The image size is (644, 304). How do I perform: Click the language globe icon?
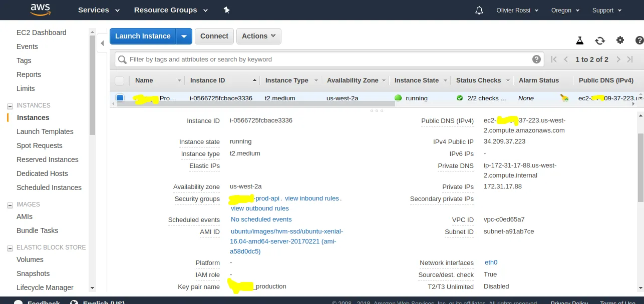[74, 302]
